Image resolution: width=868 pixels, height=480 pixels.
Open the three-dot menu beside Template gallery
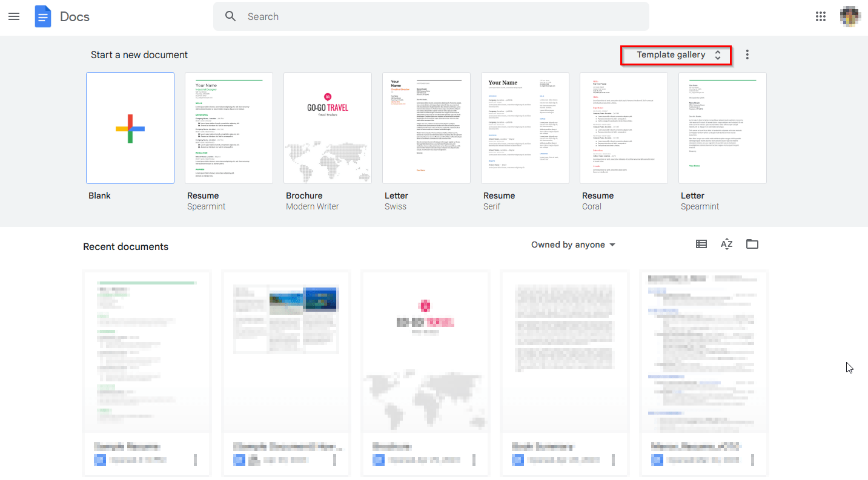point(747,54)
